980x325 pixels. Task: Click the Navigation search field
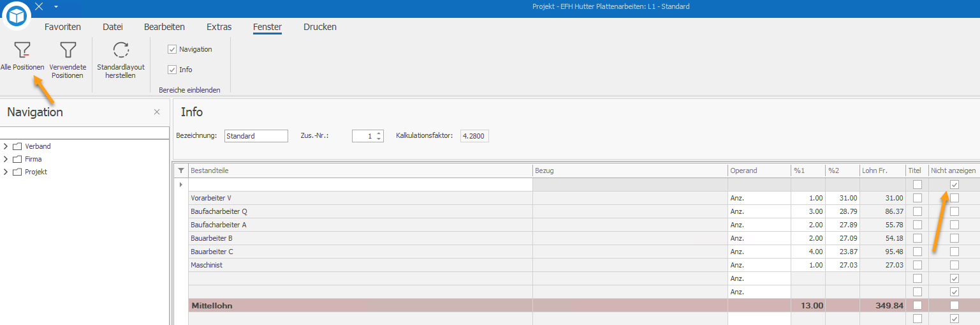(84, 133)
